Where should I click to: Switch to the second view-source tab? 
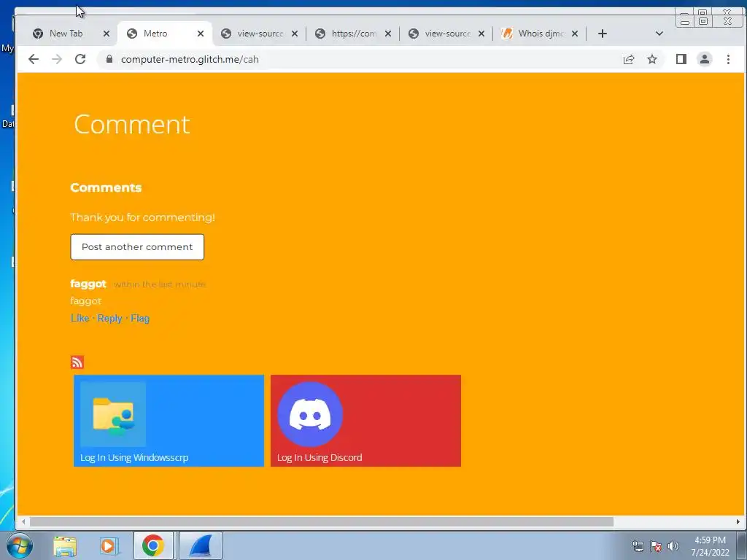(x=447, y=34)
